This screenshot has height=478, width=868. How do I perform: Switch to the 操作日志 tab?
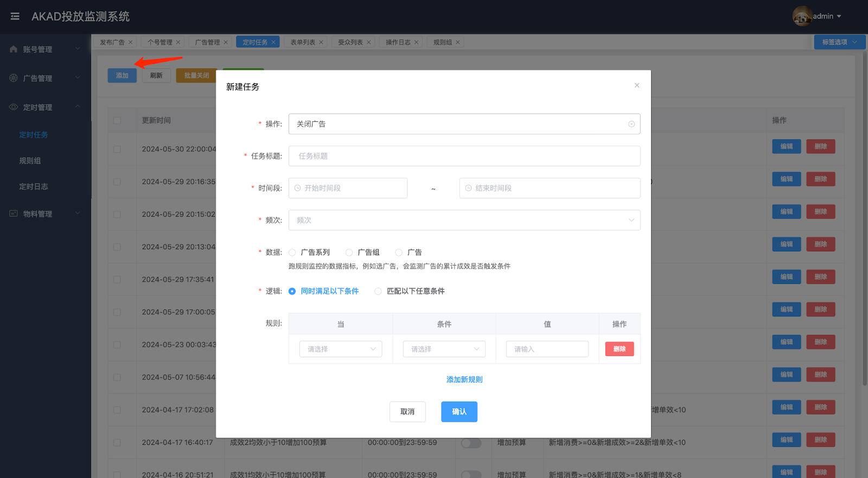pyautogui.click(x=398, y=42)
